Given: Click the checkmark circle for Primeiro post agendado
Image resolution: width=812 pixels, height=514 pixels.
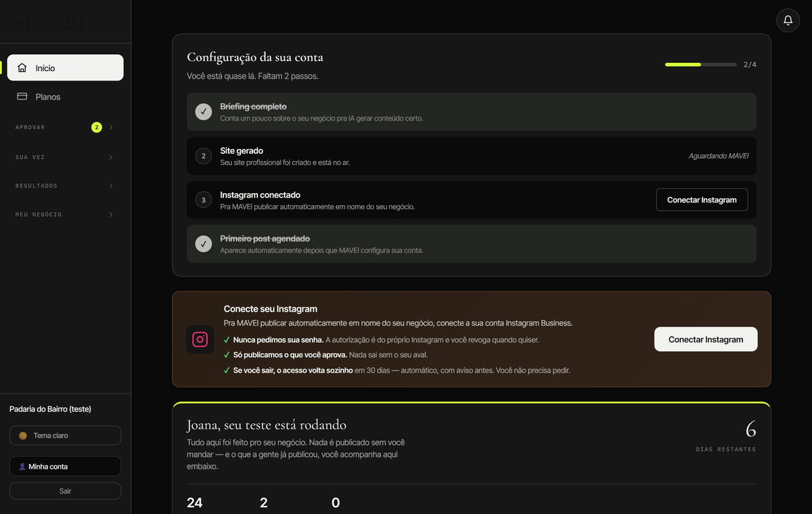Looking at the screenshot, I should click(204, 244).
